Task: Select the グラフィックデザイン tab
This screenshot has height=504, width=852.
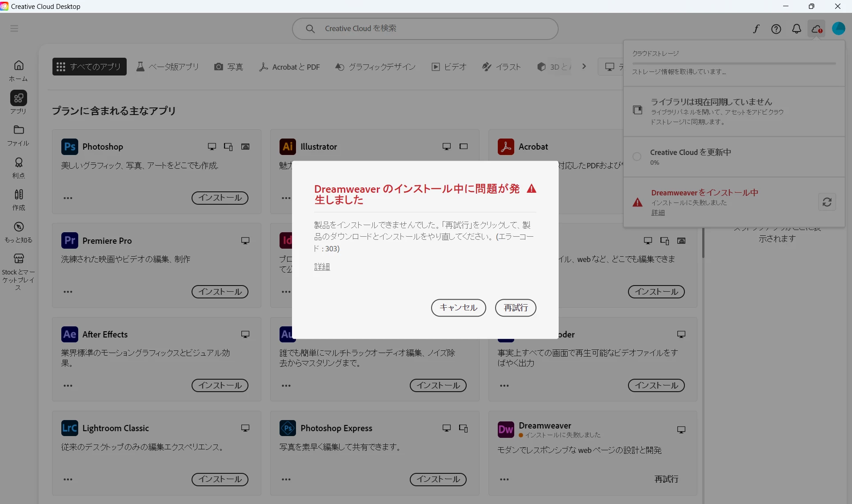Action: 375,67
